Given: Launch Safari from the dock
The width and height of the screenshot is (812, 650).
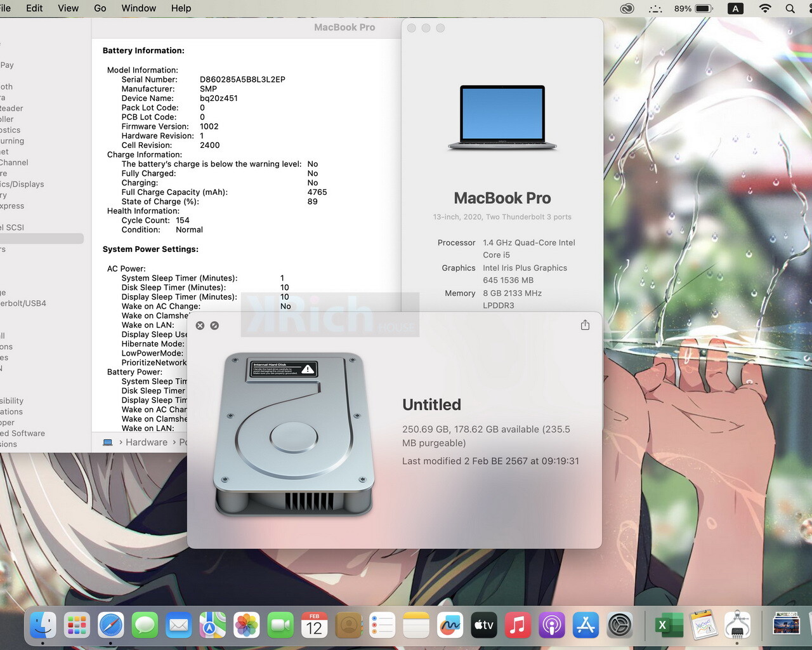Looking at the screenshot, I should [x=111, y=625].
